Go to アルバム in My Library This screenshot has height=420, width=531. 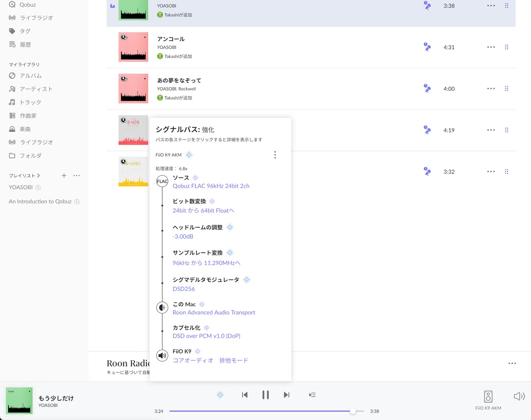pos(25,76)
